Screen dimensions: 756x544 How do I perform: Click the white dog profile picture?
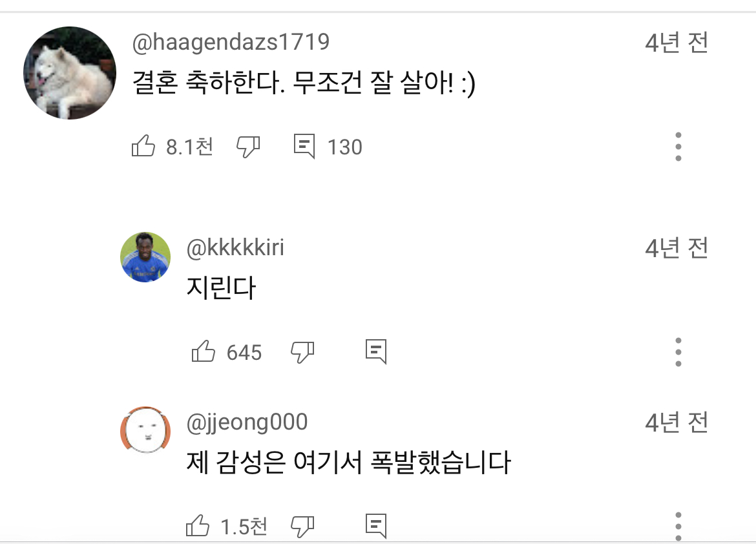(70, 73)
